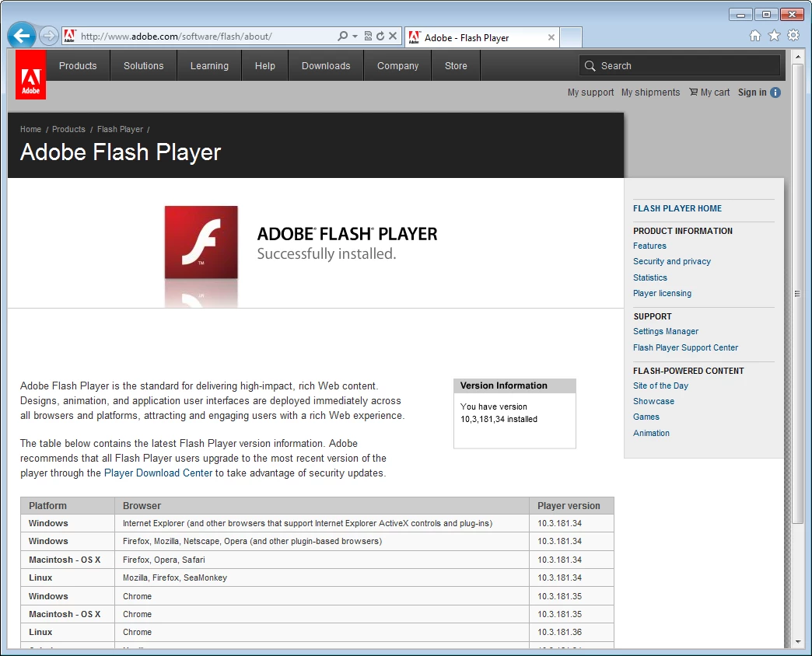Go to Home breadcrumb
The width and height of the screenshot is (812, 656).
(30, 129)
